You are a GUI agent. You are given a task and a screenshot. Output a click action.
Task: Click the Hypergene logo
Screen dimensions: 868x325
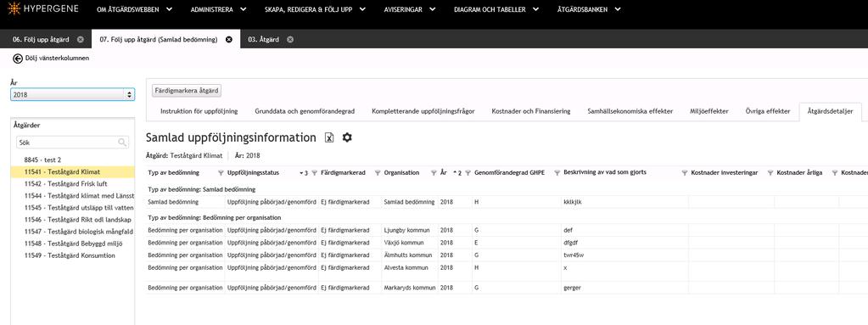43,8
